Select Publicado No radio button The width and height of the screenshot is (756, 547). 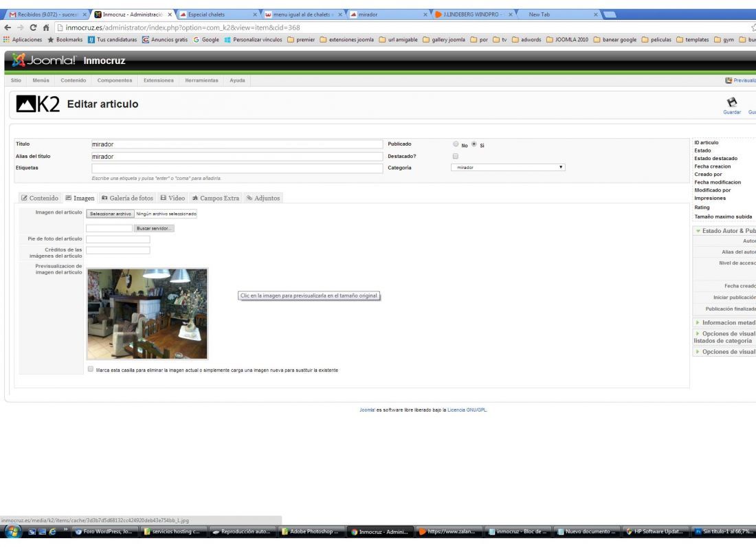pos(456,144)
